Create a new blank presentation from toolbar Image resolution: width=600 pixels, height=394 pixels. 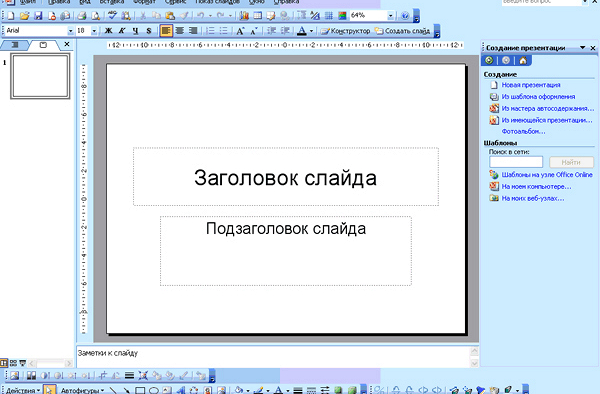11,16
